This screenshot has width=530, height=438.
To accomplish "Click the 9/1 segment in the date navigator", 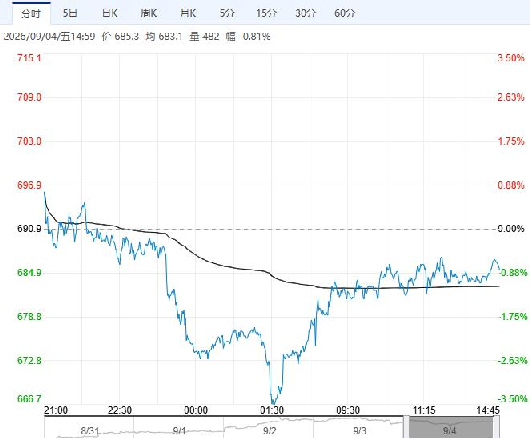I will [x=179, y=428].
